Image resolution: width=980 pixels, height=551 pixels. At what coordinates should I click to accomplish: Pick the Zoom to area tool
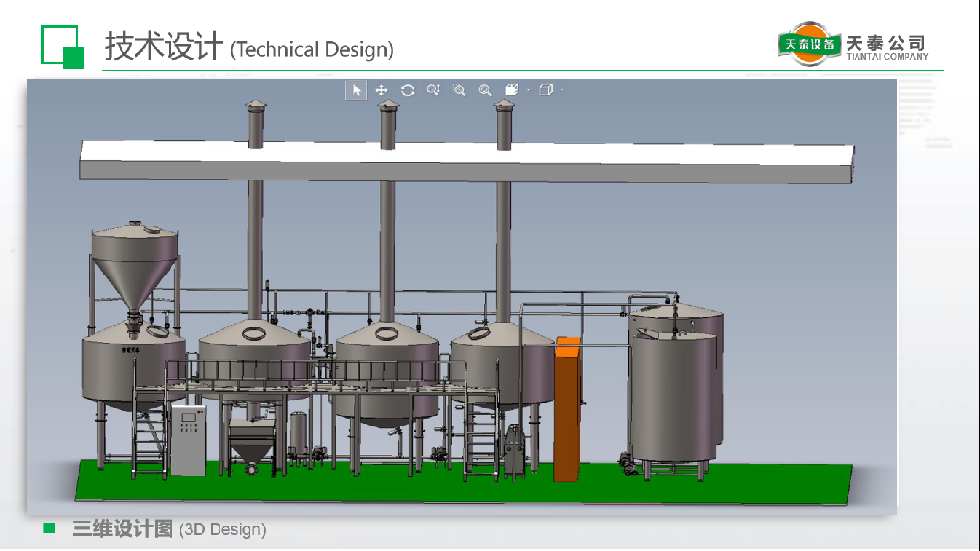tap(459, 90)
